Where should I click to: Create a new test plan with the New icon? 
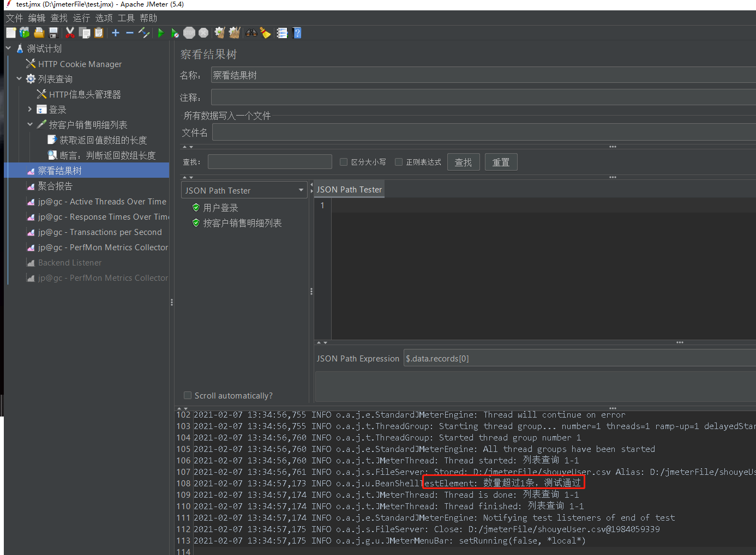[11, 33]
